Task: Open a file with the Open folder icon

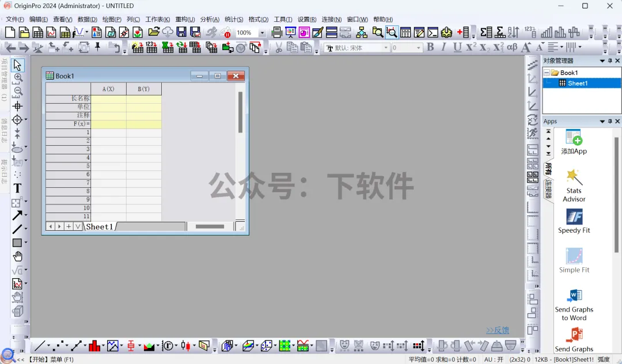Action: coord(154,32)
